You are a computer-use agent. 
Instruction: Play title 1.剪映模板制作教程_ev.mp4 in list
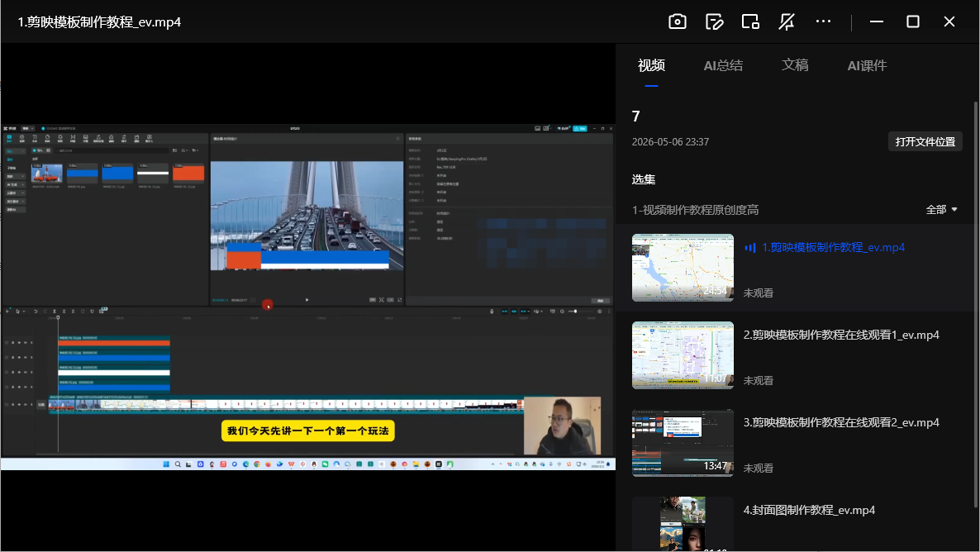[833, 248]
